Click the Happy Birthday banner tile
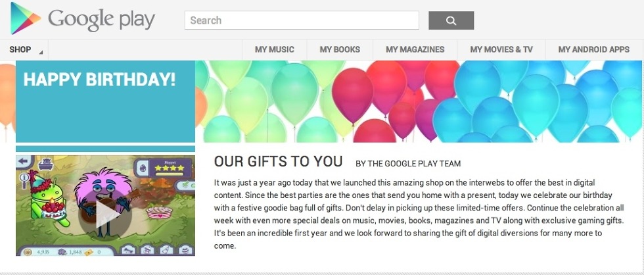The image size is (644, 275). 105,101
